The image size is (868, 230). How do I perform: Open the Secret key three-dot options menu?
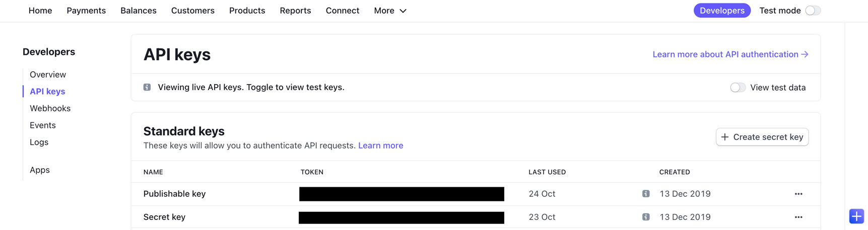798,217
